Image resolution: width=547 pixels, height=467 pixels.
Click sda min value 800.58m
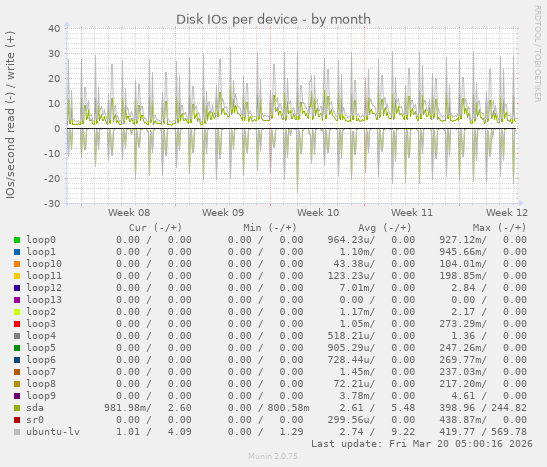click(x=289, y=408)
